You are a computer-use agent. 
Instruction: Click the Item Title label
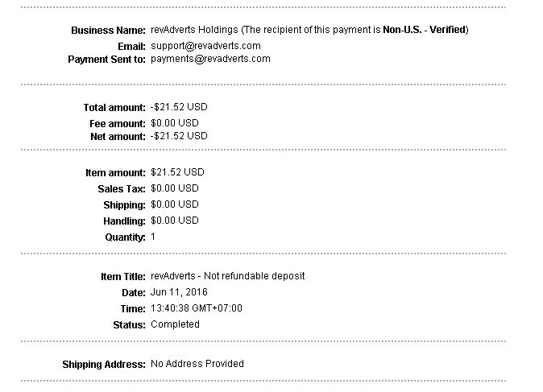tap(122, 277)
